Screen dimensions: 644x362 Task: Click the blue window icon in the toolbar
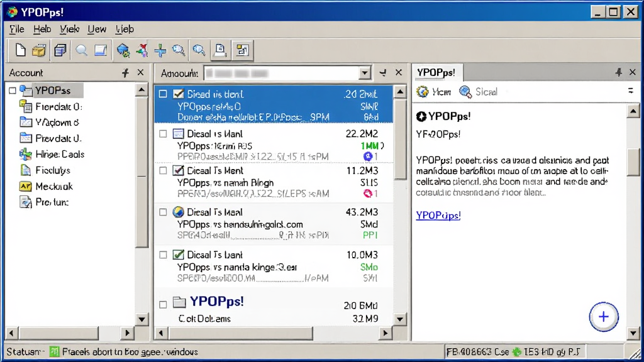click(100, 50)
